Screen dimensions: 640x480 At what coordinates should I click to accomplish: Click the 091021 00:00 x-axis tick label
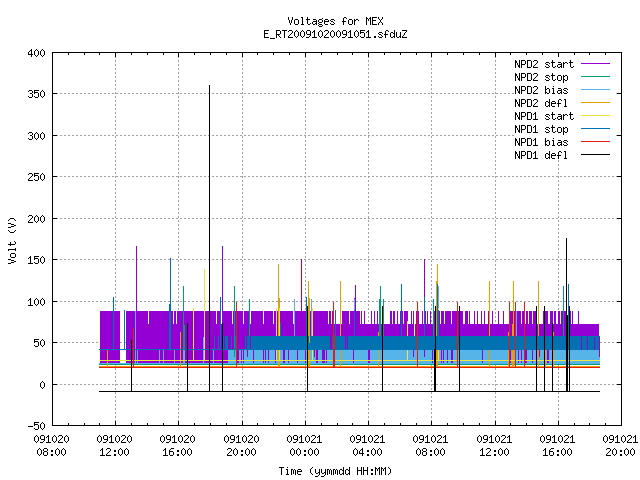coord(304,446)
